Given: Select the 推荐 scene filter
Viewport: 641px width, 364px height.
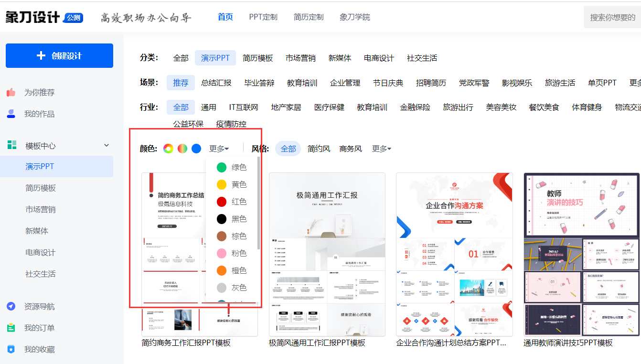Looking at the screenshot, I should tap(181, 82).
